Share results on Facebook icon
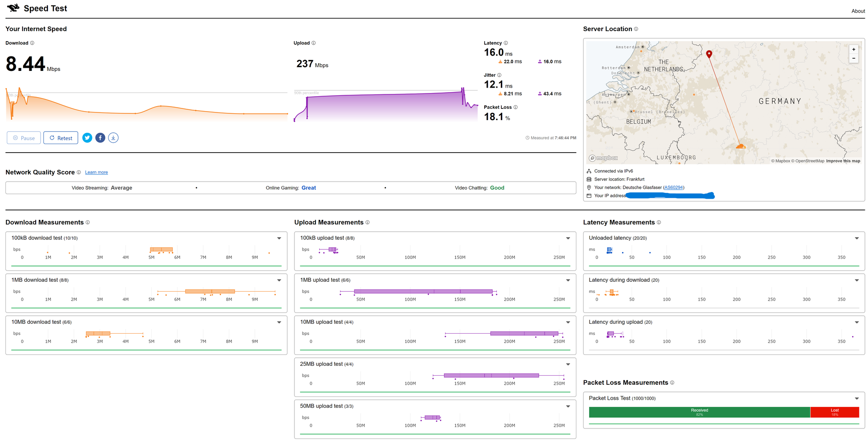The image size is (868, 443). [x=100, y=138]
